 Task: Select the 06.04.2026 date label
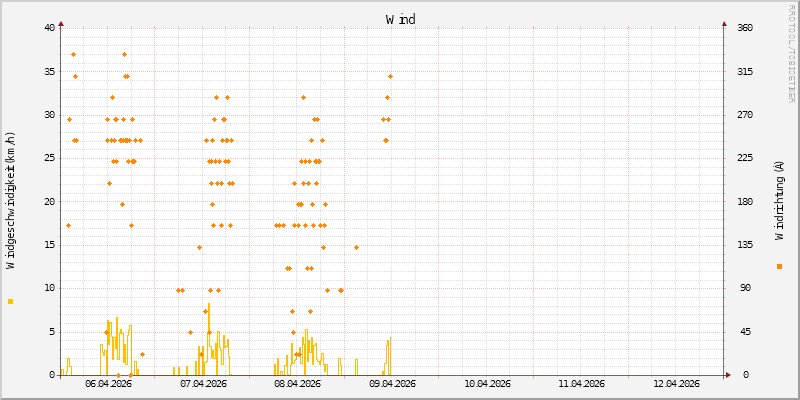pos(107,384)
